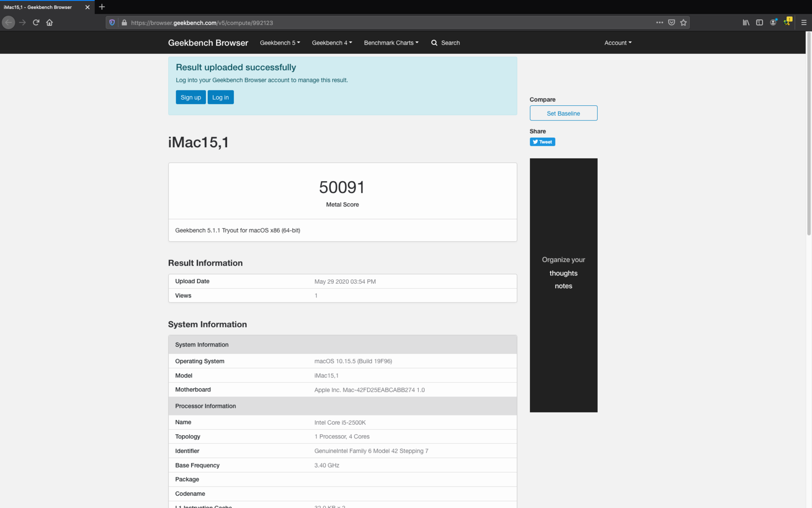Expand the Geekbench 4 dropdown menu
812x508 pixels.
[332, 43]
